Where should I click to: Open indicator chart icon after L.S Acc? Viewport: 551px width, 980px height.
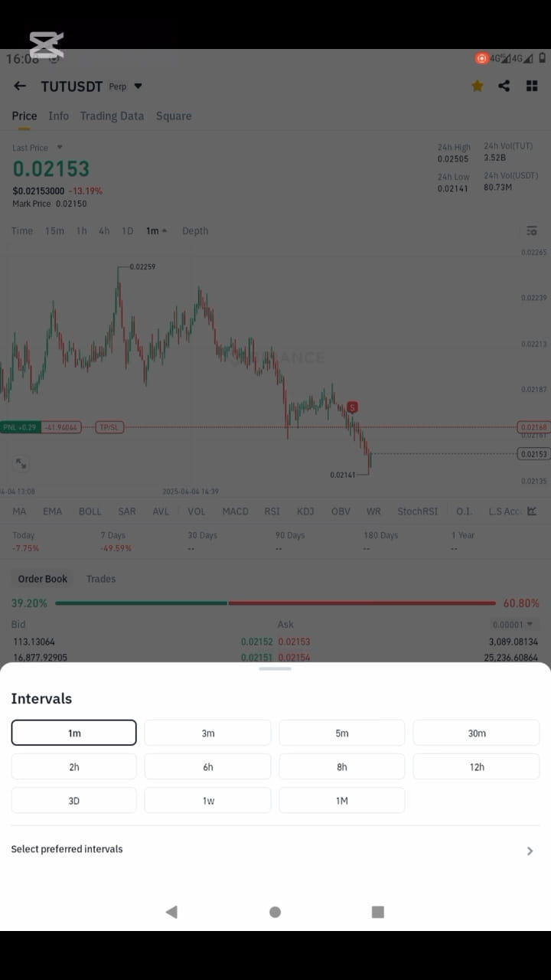[532, 511]
